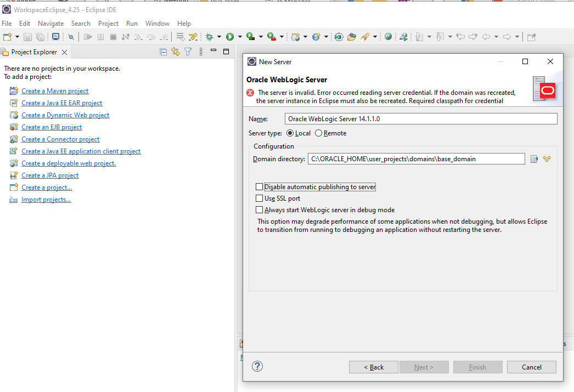Click the New wizard toolbar icon
574x392 pixels.
[x=7, y=37]
